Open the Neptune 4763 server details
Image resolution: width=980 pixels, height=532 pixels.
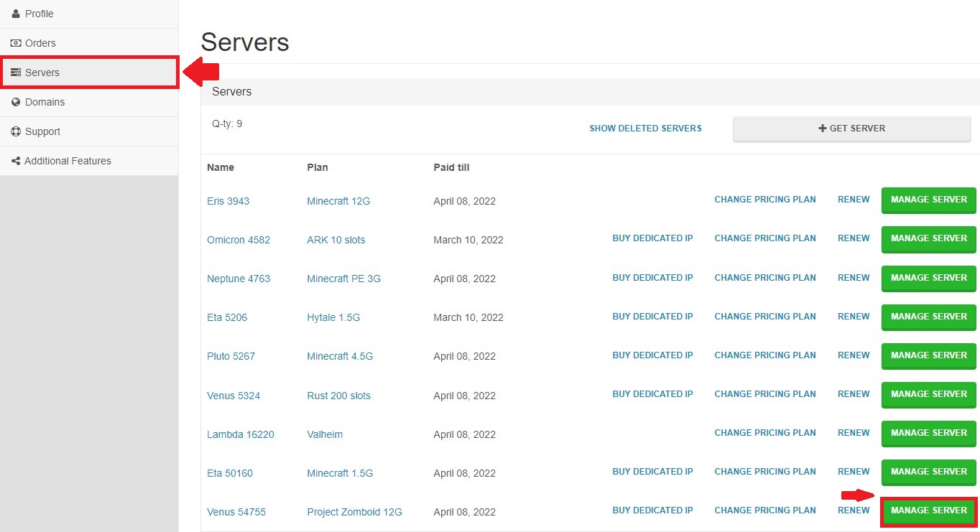click(x=238, y=279)
